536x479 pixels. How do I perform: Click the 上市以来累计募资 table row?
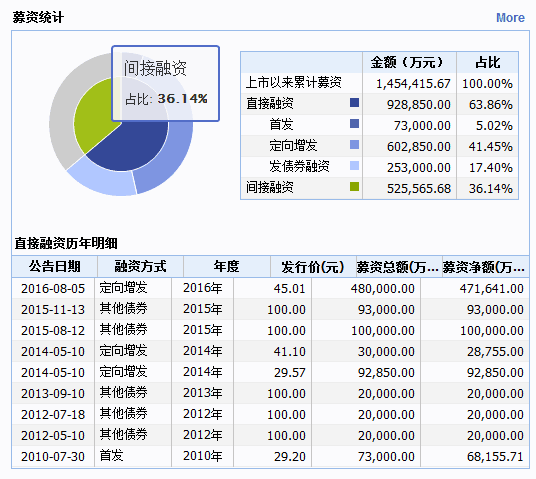[379, 83]
